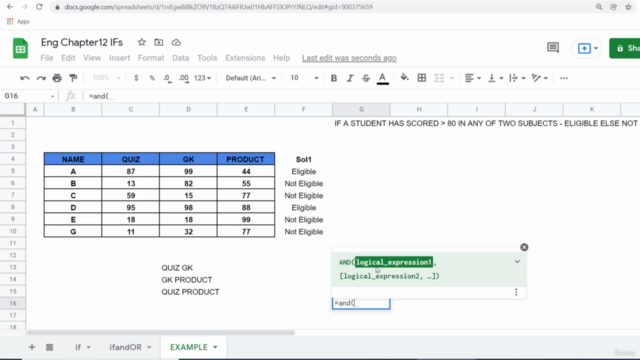The height and width of the screenshot is (360, 640).
Task: Open the fill color picker
Action: [404, 78]
